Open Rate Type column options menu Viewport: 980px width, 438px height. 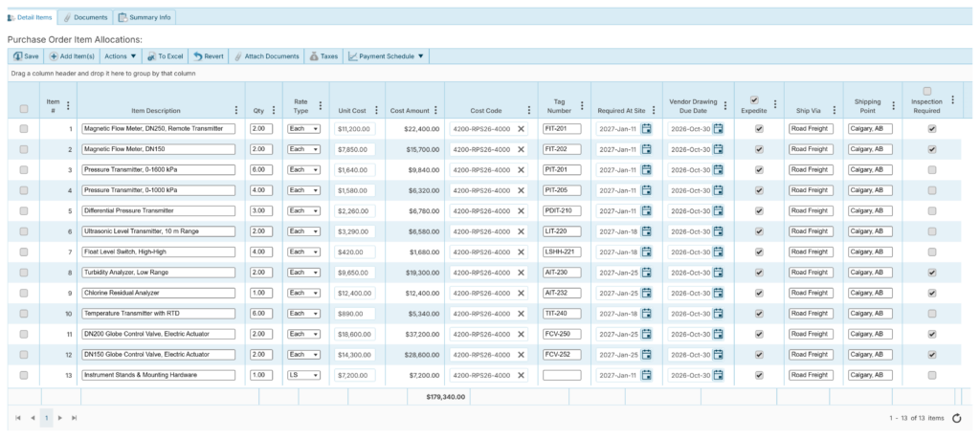[x=321, y=105]
